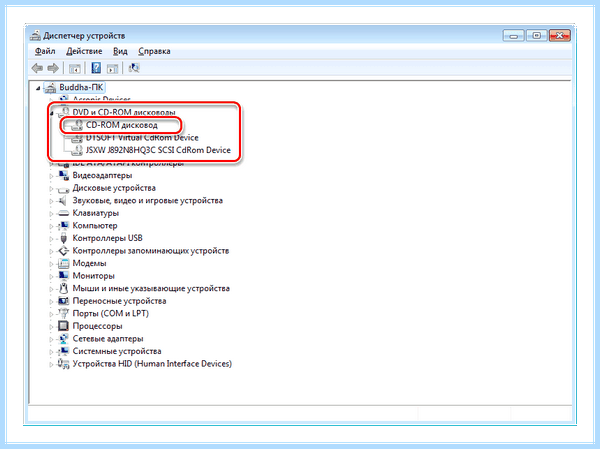The height and width of the screenshot is (449, 600).
Task: Select the Видеоадаптеры label
Action: pyautogui.click(x=103, y=175)
